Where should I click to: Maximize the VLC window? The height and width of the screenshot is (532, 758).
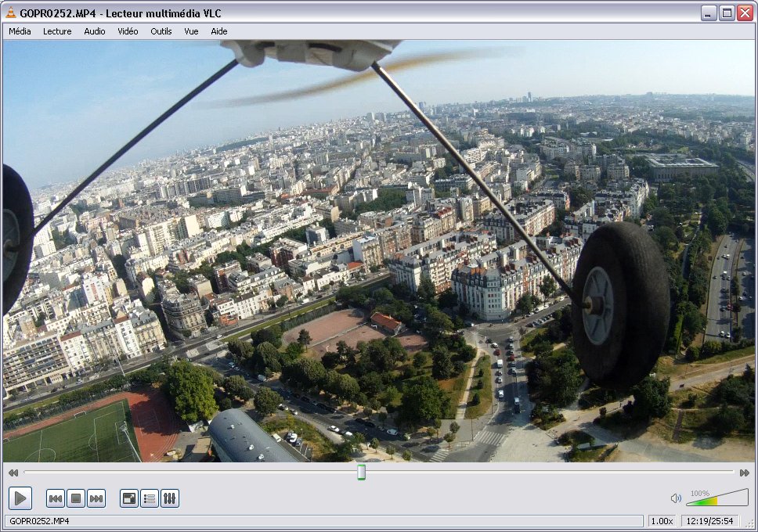coord(727,13)
